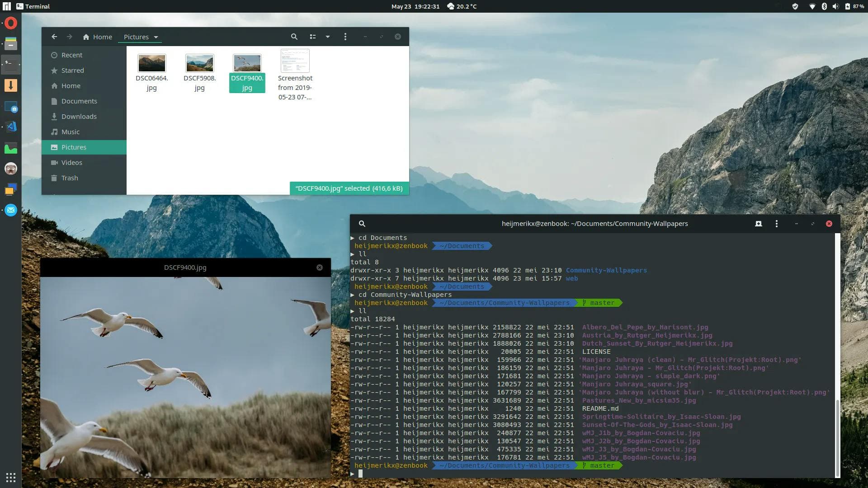Viewport: 868px width, 488px height.
Task: Expand view options dropdown arrow in Files
Action: 328,37
